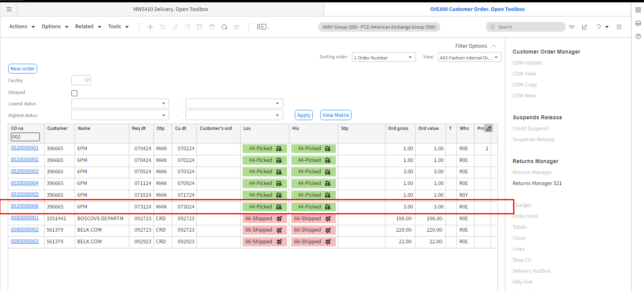The height and width of the screenshot is (291, 644).
Task: Click the Credit Suspend link
Action: [530, 128]
